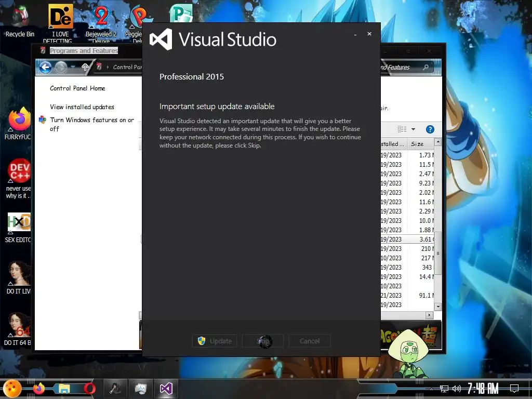Expand the breadcrumb chevron before Control Panel

108,67
